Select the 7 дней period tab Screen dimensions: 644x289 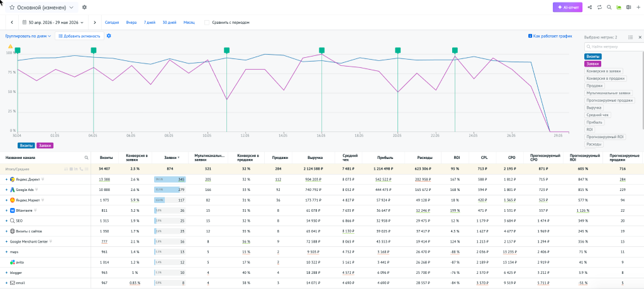click(x=150, y=23)
